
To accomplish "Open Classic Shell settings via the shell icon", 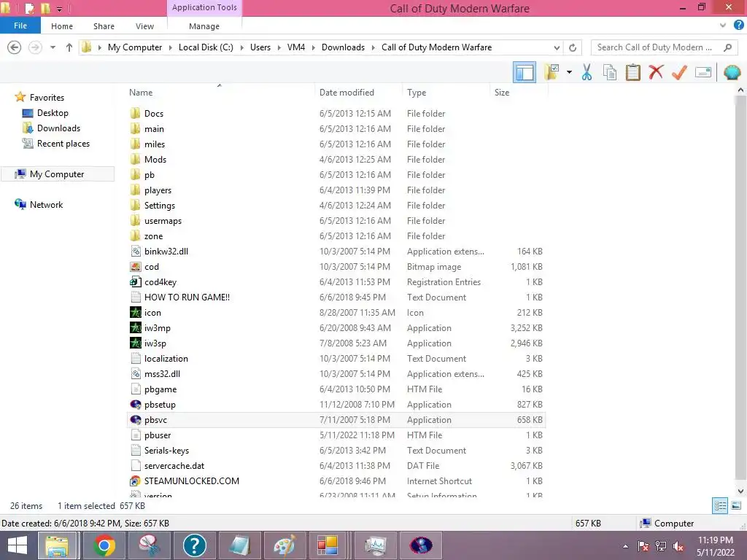I will coord(732,72).
